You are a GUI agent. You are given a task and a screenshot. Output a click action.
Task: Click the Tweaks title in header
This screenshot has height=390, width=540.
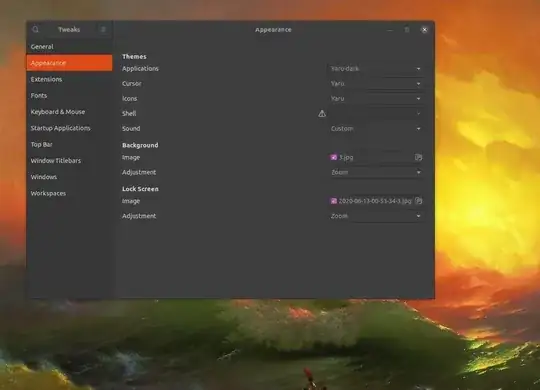[x=69, y=30]
